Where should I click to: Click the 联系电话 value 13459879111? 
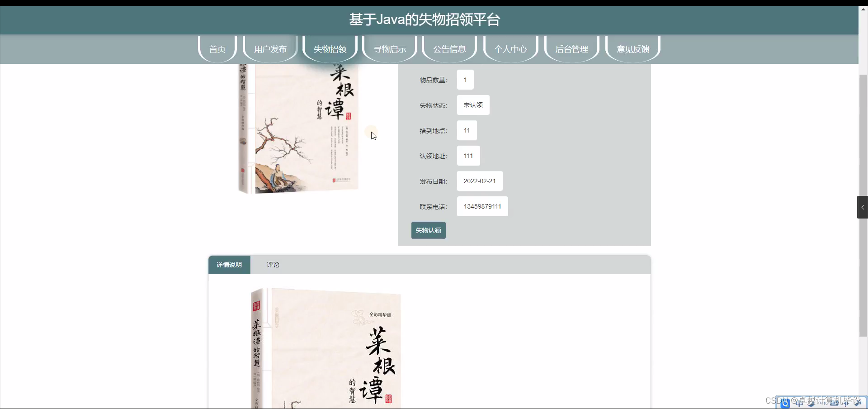[x=482, y=206]
